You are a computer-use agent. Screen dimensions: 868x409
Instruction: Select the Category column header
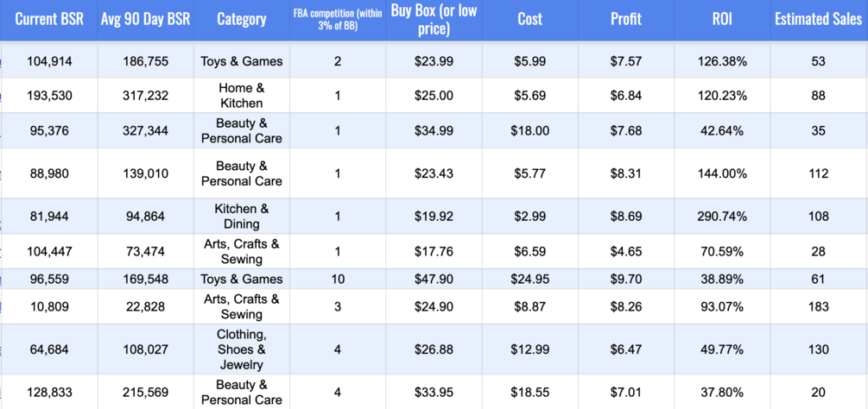241,19
